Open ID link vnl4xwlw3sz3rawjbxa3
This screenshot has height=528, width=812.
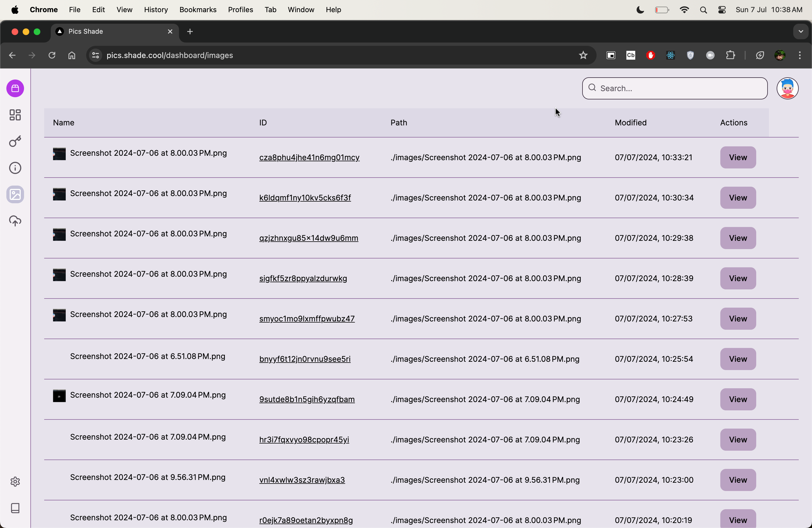pyautogui.click(x=302, y=480)
